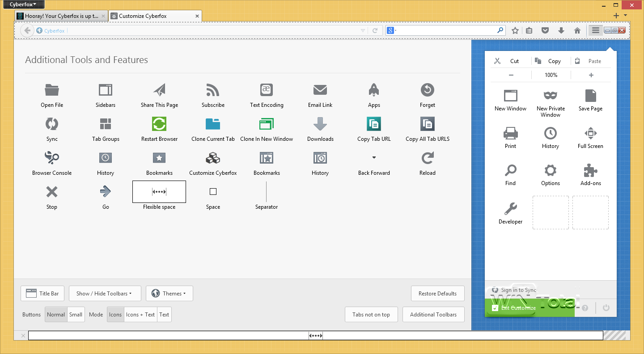644x354 pixels.
Task: Select the Developer wrench icon
Action: [510, 208]
